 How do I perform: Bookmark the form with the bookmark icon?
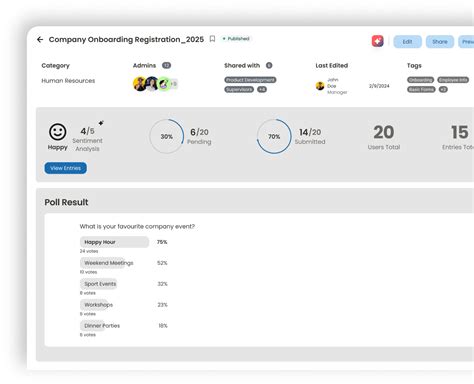[x=212, y=39]
